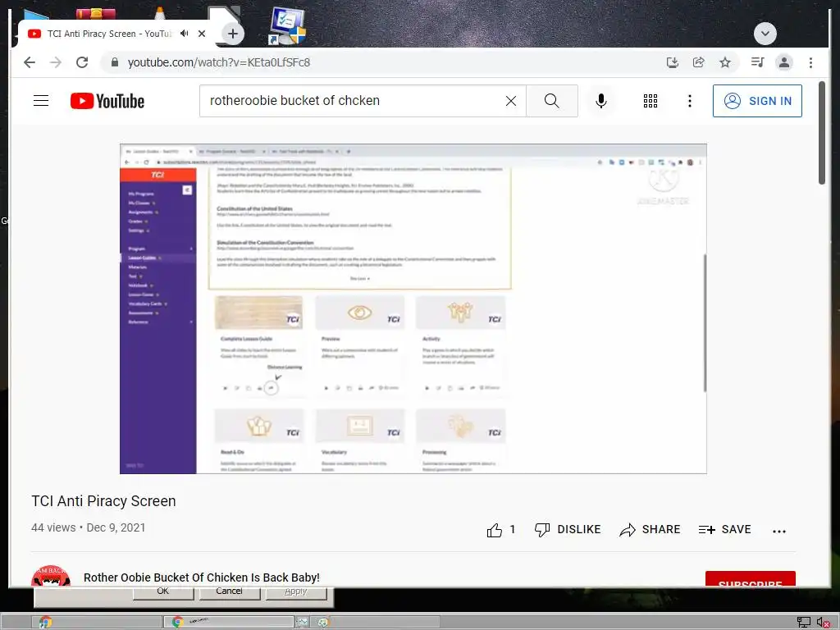Viewport: 840px width, 630px height.
Task: Open more actions ellipsis below video
Action: coord(779,531)
